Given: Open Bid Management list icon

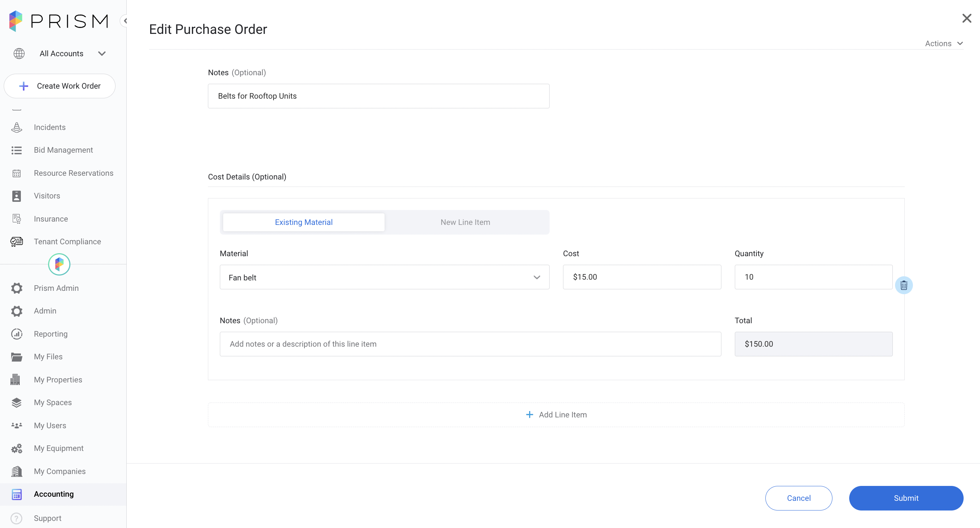Looking at the screenshot, I should 16,150.
